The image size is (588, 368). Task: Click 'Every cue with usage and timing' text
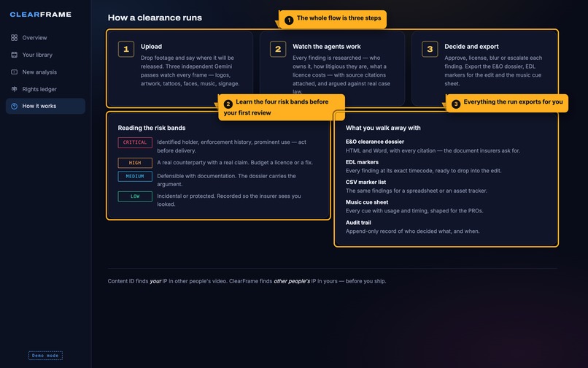coord(414,211)
